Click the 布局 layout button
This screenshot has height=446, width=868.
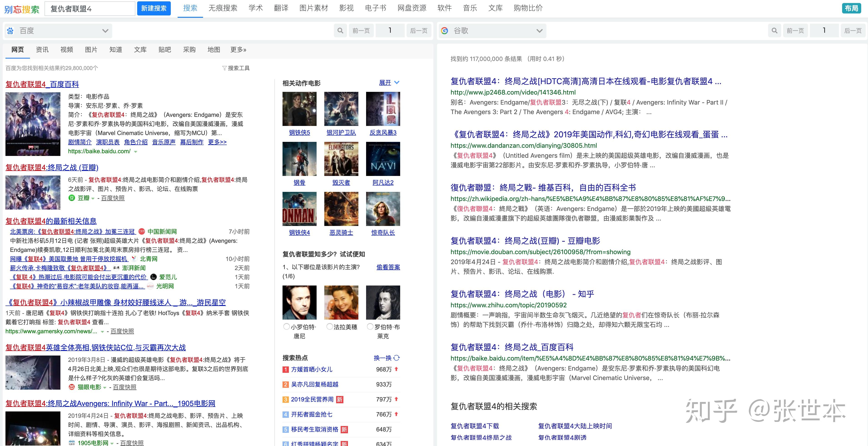point(851,8)
